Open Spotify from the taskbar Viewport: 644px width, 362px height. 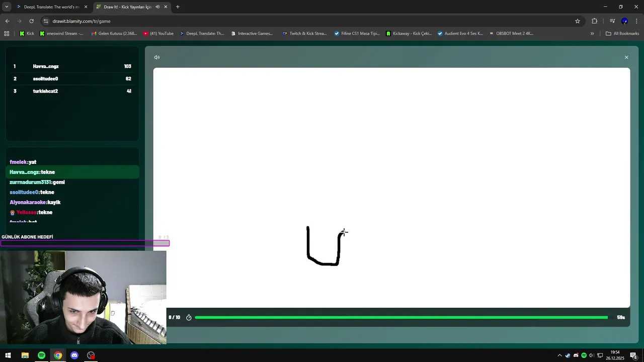pyautogui.click(x=41, y=355)
